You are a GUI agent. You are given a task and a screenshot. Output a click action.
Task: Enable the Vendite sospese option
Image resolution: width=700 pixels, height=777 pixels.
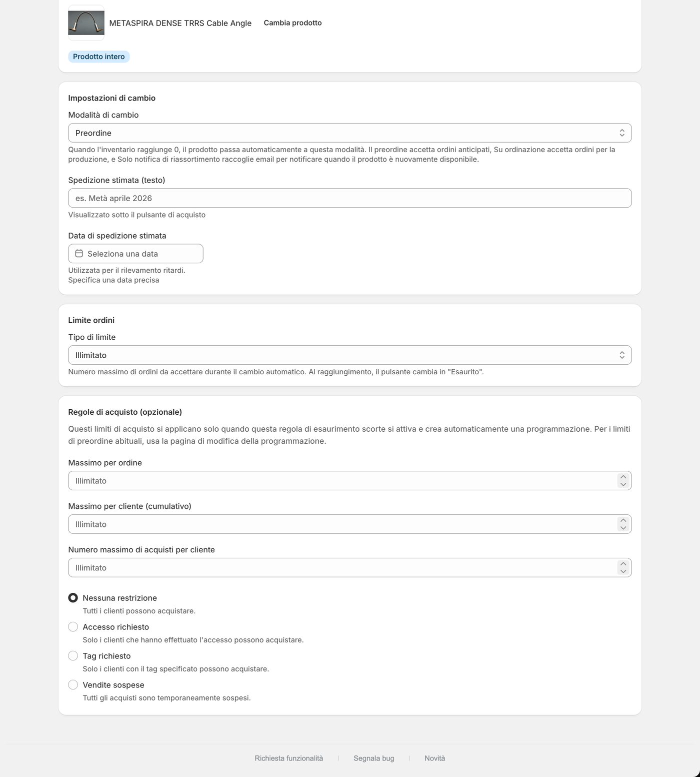coord(73,685)
